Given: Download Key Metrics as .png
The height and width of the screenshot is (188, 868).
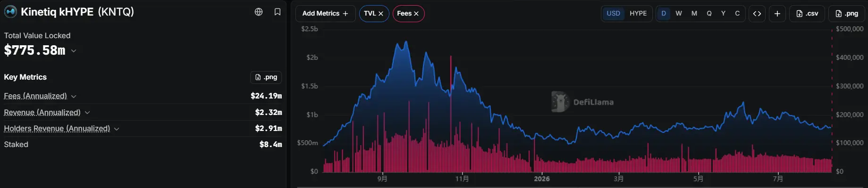Looking at the screenshot, I should coord(266,77).
